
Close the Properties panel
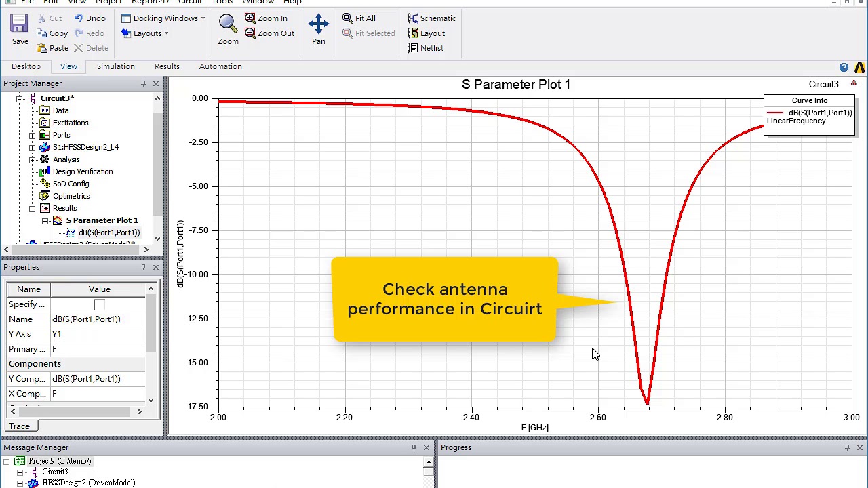click(156, 267)
